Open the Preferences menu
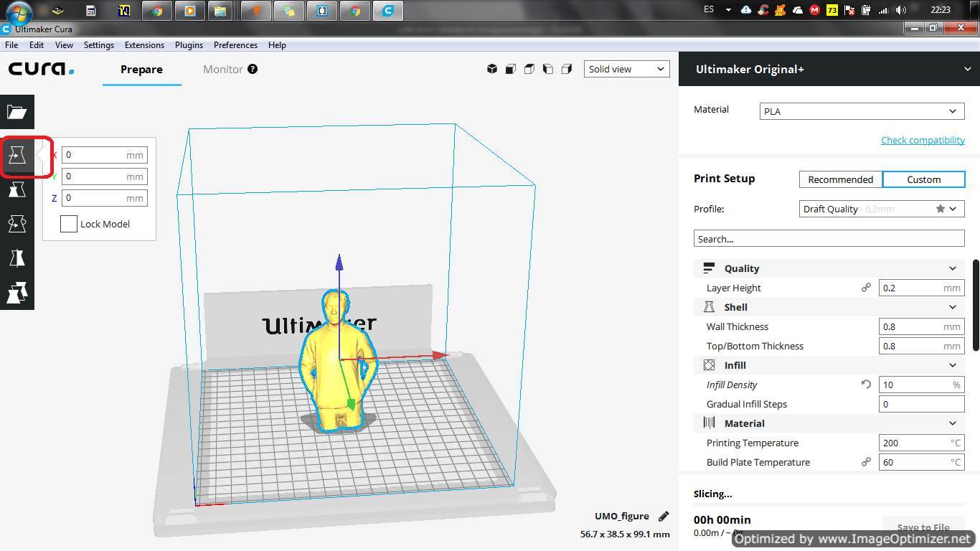 pos(235,44)
